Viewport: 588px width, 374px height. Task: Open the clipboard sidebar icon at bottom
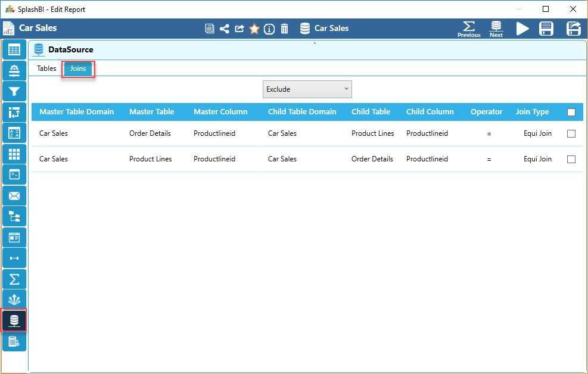[14, 341]
